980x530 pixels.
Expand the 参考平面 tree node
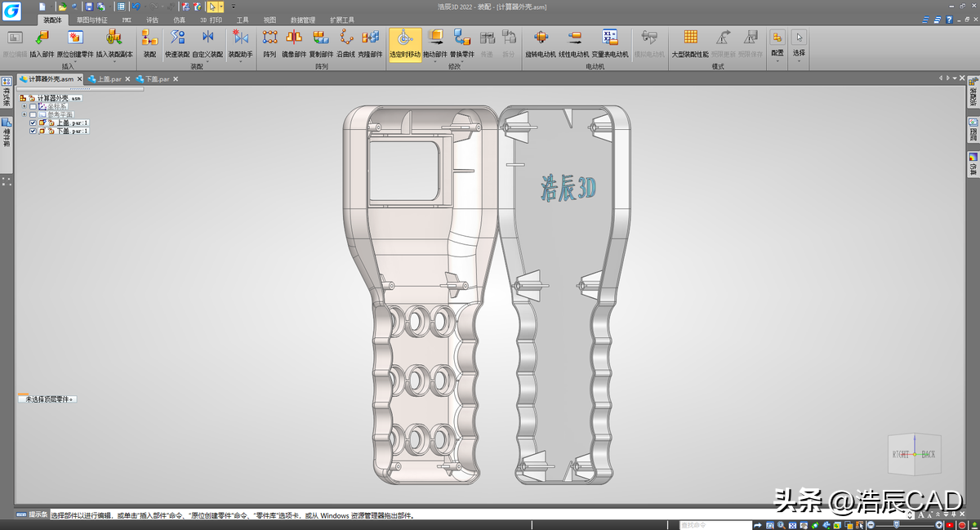pos(24,114)
